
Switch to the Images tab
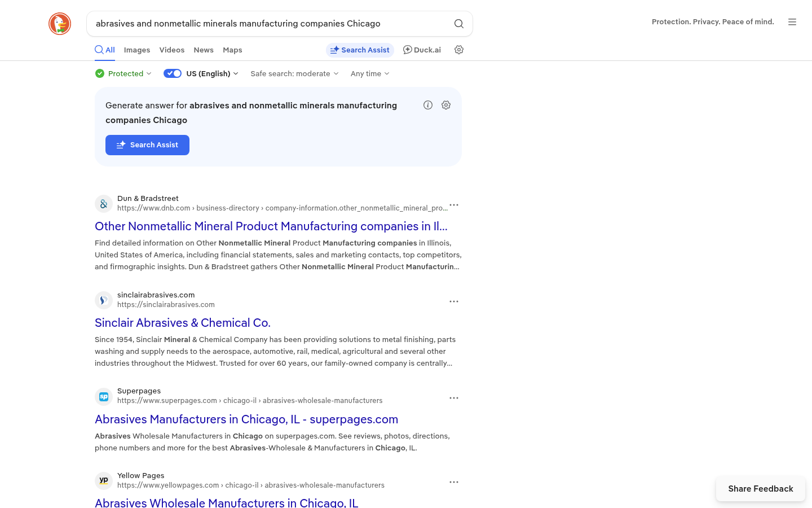[137, 50]
